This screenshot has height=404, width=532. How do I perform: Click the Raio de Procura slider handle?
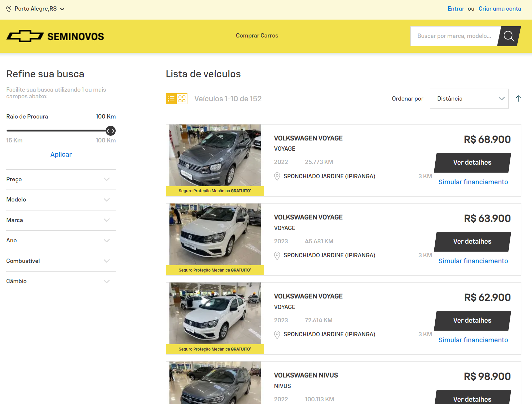[111, 131]
